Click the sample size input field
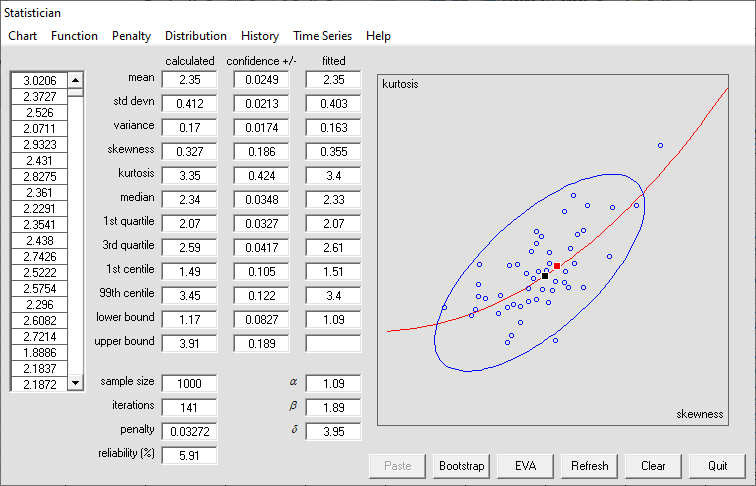 (x=189, y=384)
